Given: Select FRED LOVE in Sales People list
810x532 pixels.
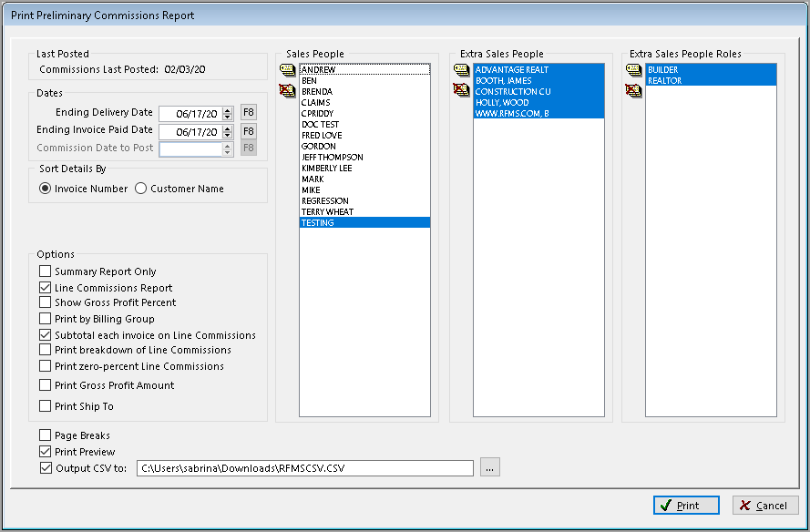Looking at the screenshot, I should point(364,136).
